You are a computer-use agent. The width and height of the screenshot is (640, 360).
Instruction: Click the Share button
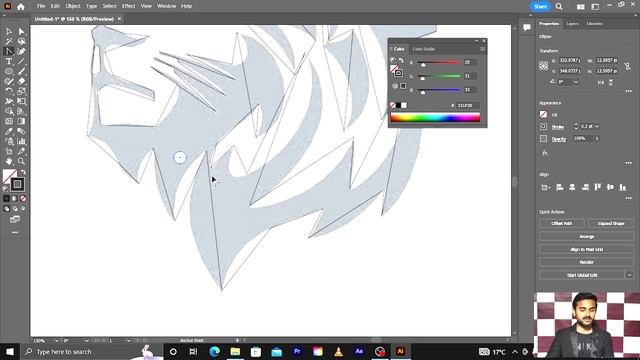click(540, 7)
